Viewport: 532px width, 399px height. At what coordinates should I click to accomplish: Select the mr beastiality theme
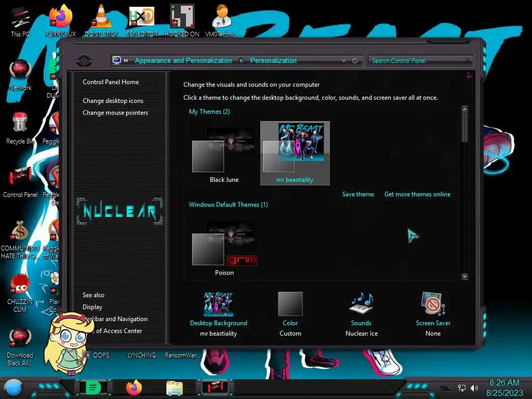(x=295, y=153)
